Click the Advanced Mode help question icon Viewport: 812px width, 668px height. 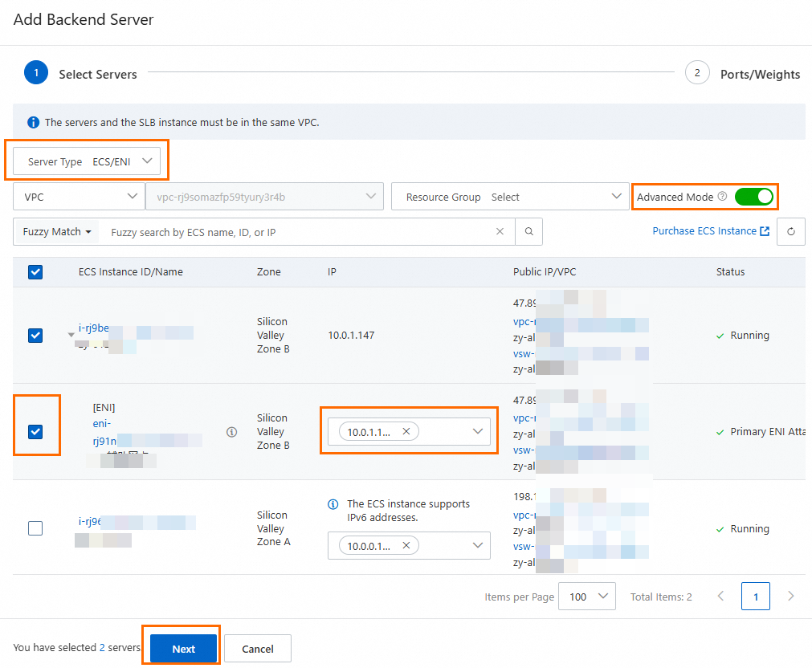[x=722, y=196]
